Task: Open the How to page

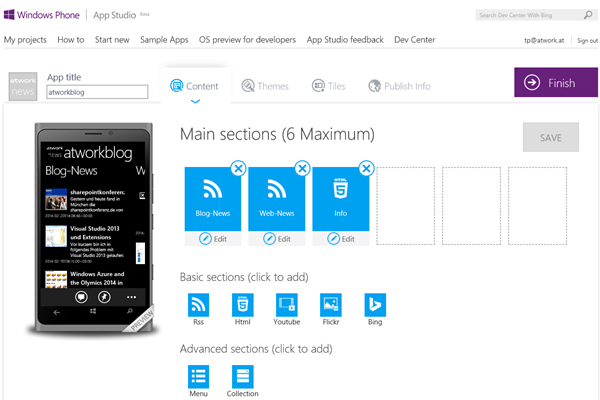Action: 71,40
